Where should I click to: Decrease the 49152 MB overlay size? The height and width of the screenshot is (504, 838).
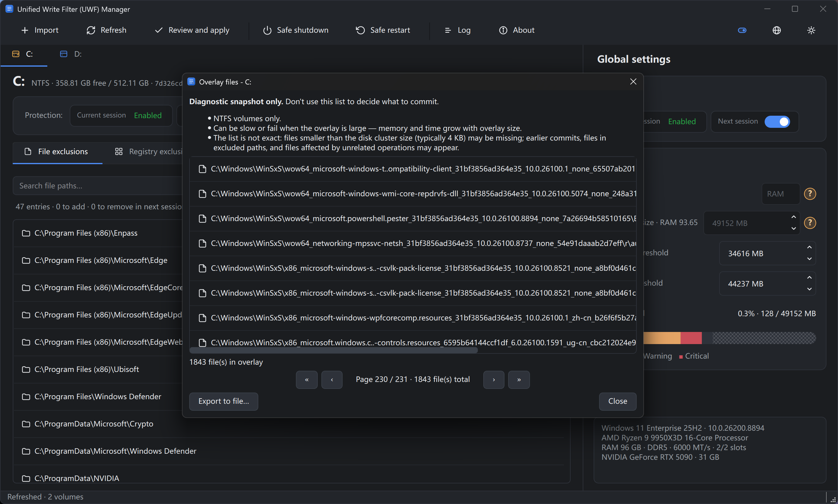[793, 229]
